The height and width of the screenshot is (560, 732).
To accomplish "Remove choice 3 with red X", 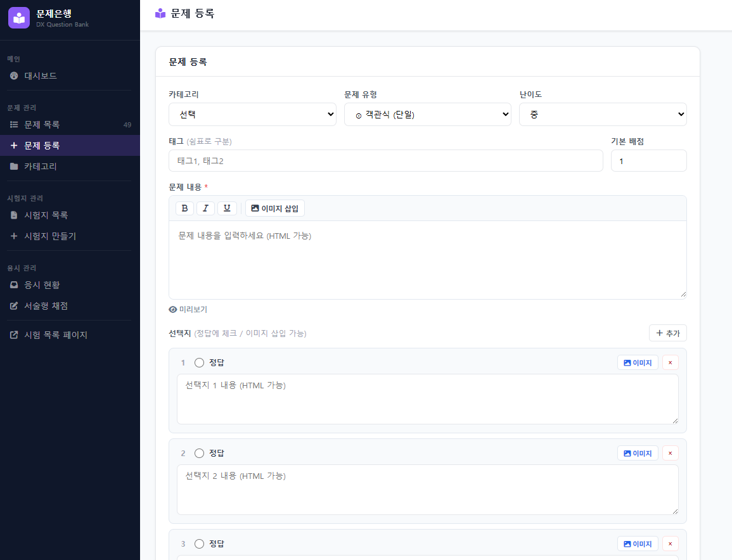I will click(671, 544).
